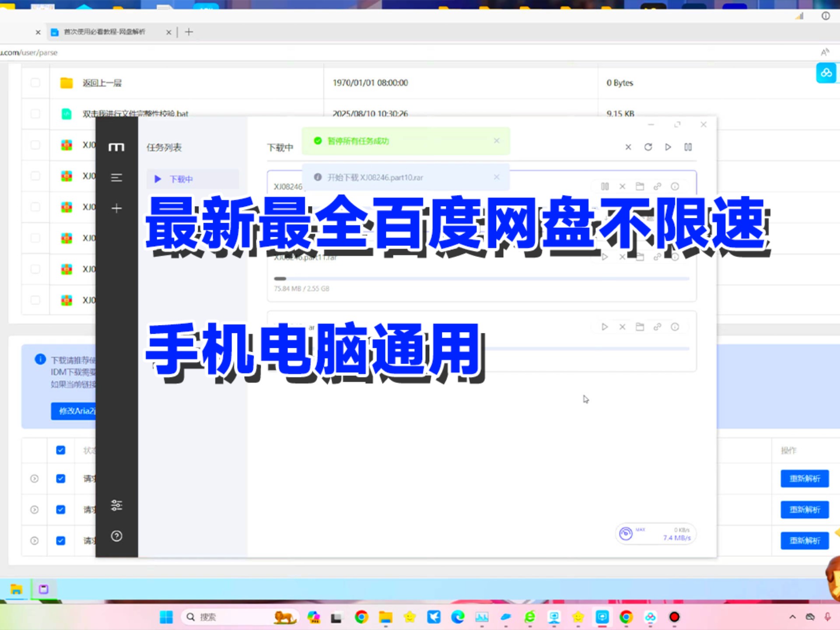Open Microsoft Edge from the taskbar

[x=458, y=617]
